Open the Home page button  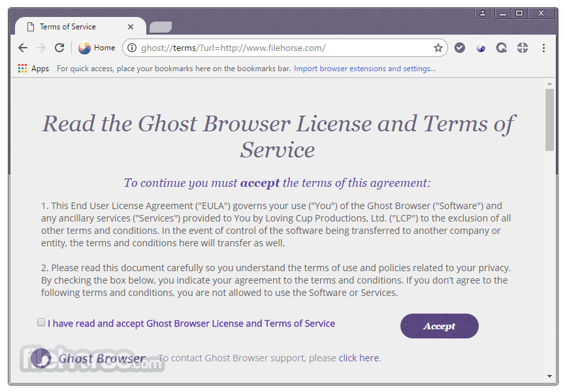click(x=97, y=48)
